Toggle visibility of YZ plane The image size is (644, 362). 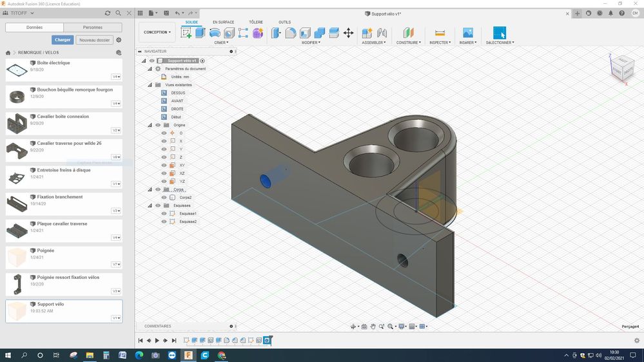pyautogui.click(x=164, y=182)
